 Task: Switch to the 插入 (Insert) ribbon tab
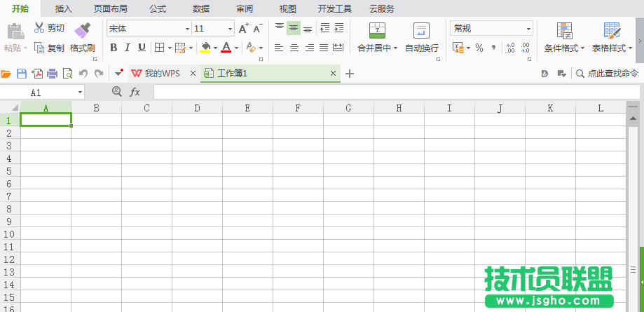pyautogui.click(x=64, y=9)
